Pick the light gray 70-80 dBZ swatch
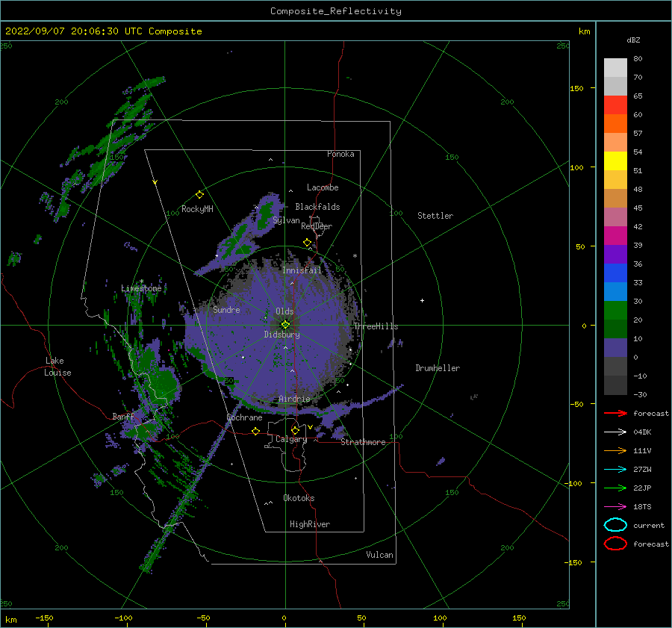 click(x=615, y=68)
